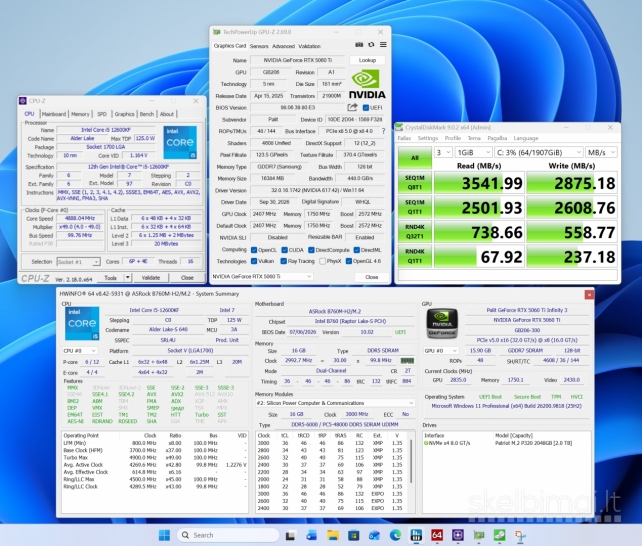Click the purple CPU-Z taskbar icon
Image resolution: width=642 pixels, height=546 pixels.
pos(458,535)
